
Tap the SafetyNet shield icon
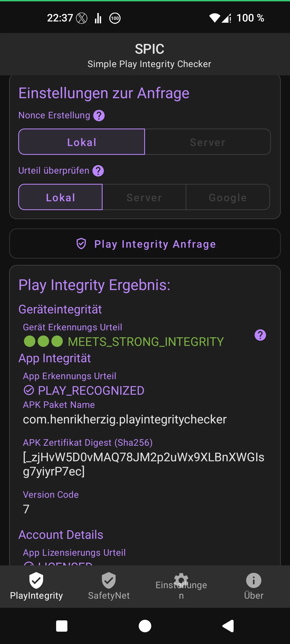tap(109, 580)
